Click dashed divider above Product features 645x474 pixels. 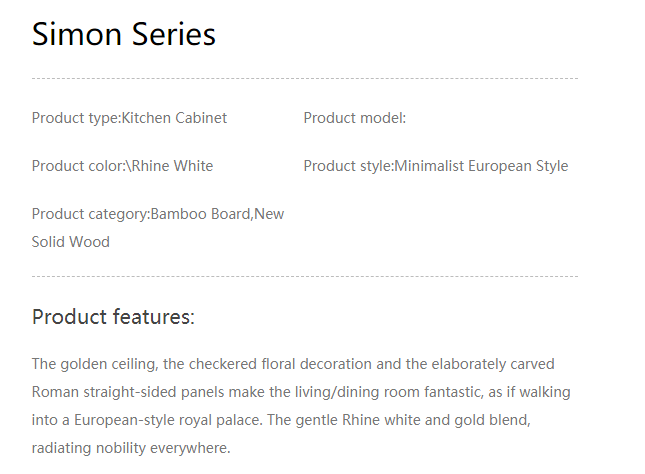[304, 276]
